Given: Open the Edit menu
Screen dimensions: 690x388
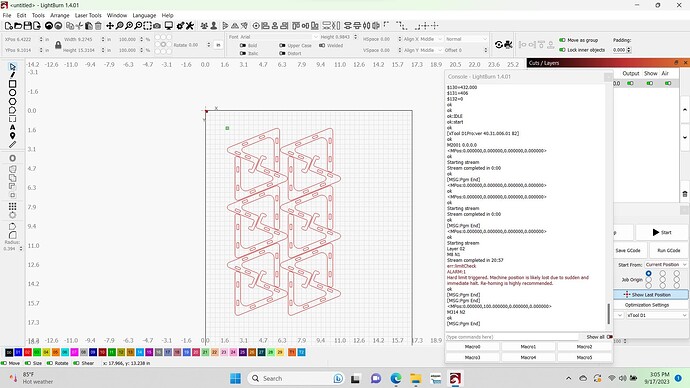Looking at the screenshot, I should click(22, 15).
